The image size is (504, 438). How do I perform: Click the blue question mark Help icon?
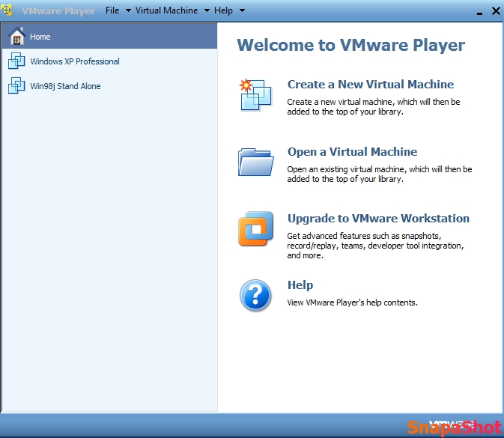pyautogui.click(x=255, y=295)
